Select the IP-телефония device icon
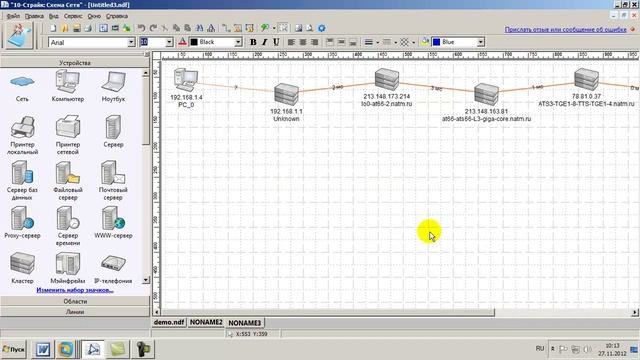This screenshot has width=640, height=360. 113,269
